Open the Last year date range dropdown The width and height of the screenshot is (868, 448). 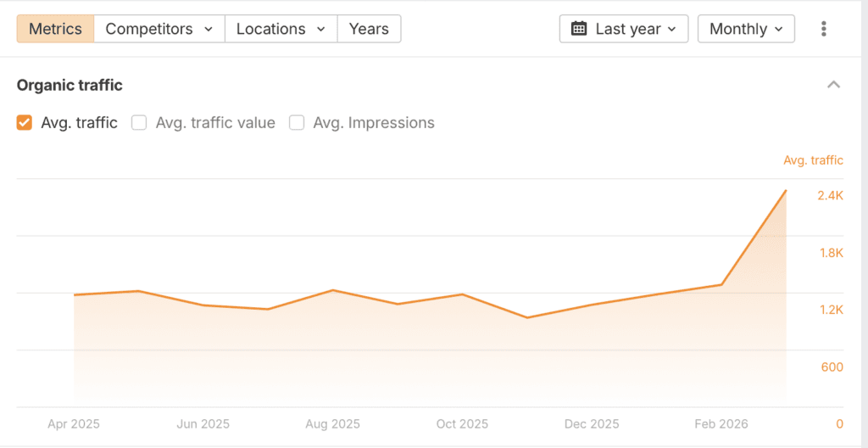click(624, 29)
